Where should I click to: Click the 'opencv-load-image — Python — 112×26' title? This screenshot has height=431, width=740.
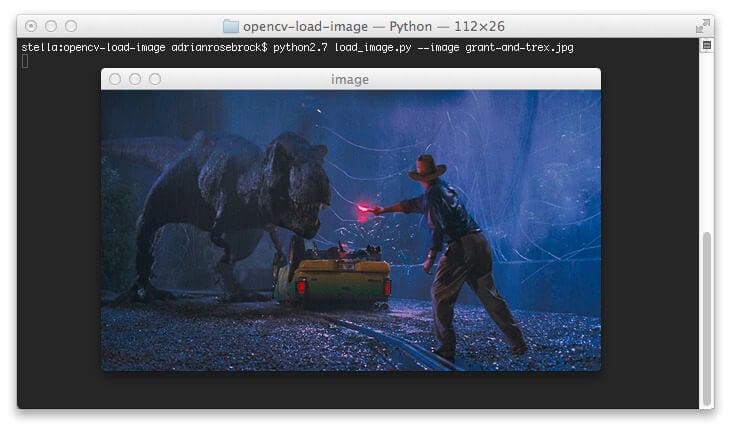374,26
